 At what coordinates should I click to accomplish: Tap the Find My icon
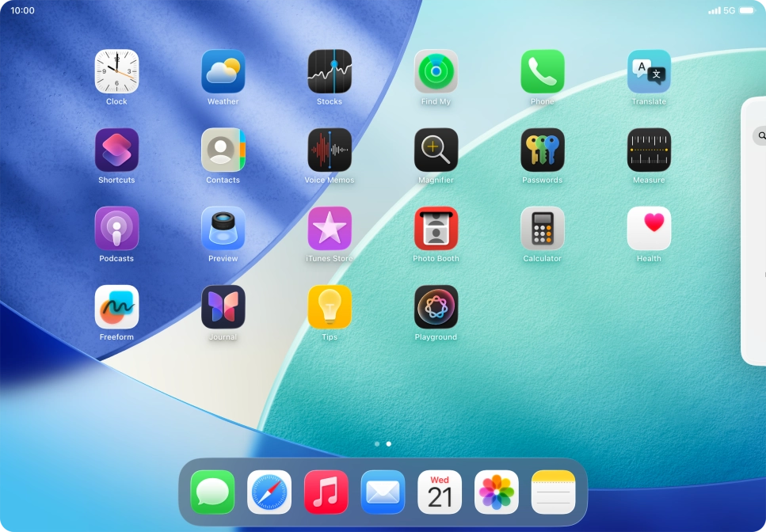(436, 71)
